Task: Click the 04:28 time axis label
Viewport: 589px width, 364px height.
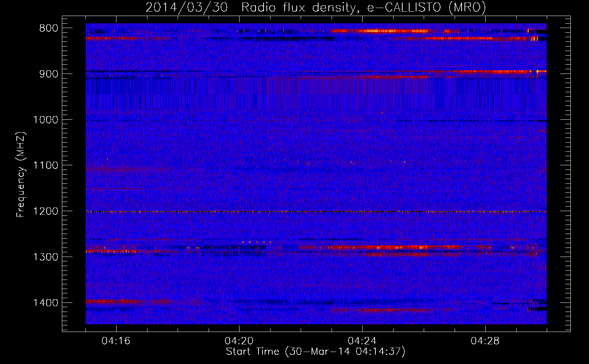Action: click(x=485, y=341)
